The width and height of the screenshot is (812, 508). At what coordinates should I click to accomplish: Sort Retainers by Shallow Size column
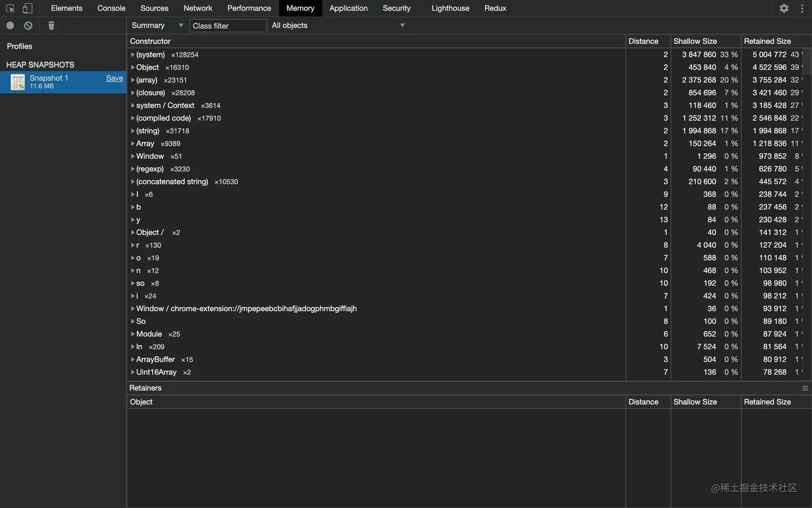coord(706,402)
